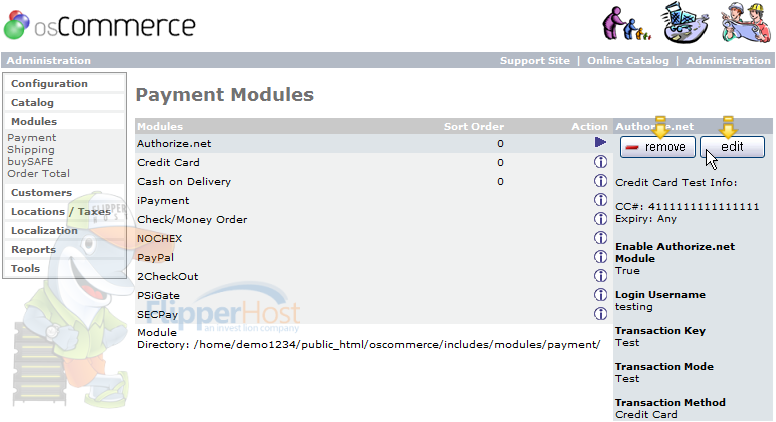Image resolution: width=776 pixels, height=422 pixels.
Task: Click the osCommerce logo
Action: pos(99,25)
